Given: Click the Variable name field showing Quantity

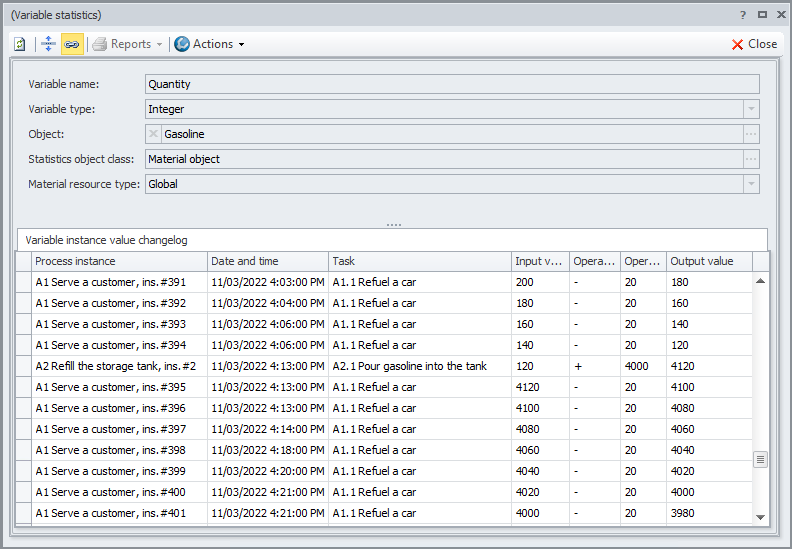Looking at the screenshot, I should (452, 84).
